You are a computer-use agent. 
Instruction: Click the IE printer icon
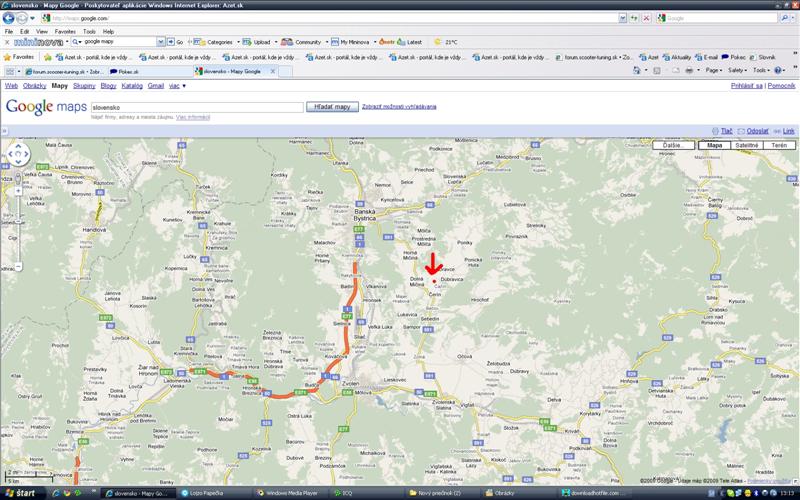689,71
